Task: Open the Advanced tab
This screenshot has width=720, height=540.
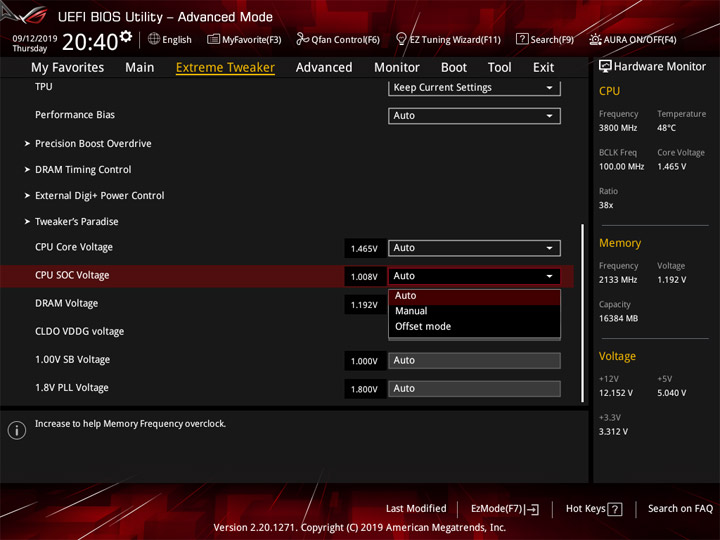Action: [324, 68]
